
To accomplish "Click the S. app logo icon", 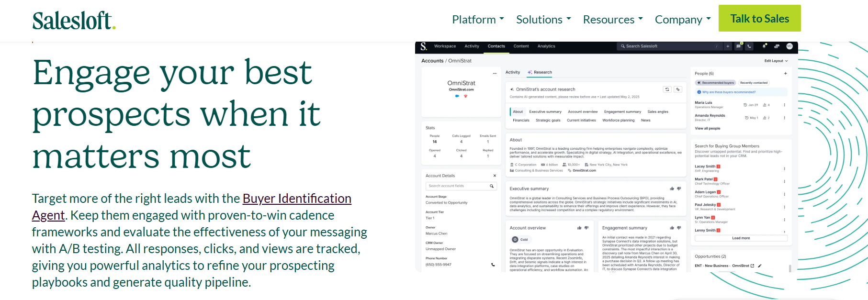I will (x=424, y=46).
